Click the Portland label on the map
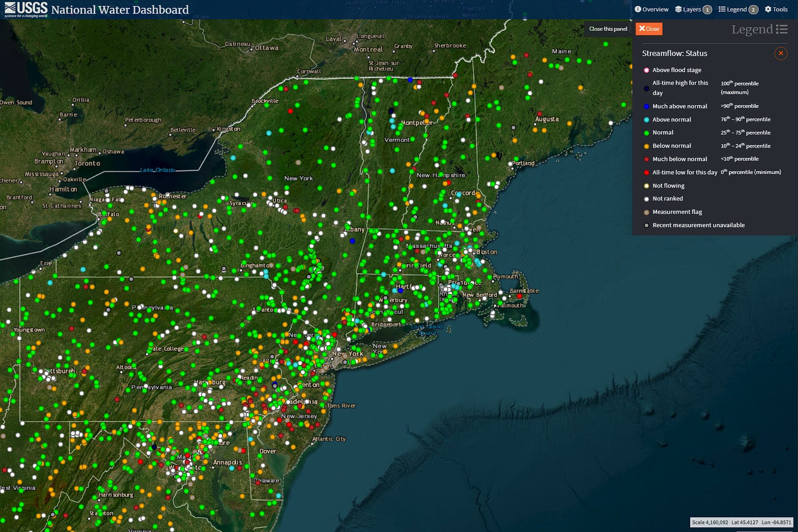The height and width of the screenshot is (532, 798). tap(523, 163)
